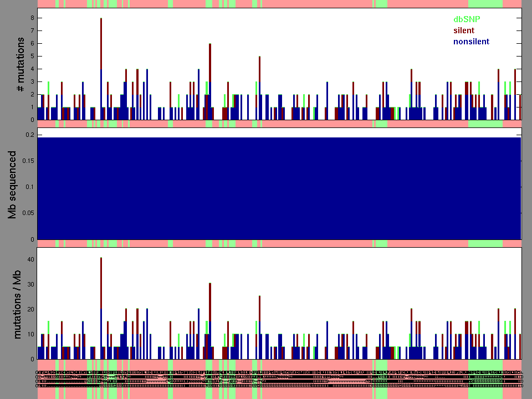Click tick label 0.2 on Mb sequenced axis
Screen dimensions: 532x399
click(30, 135)
